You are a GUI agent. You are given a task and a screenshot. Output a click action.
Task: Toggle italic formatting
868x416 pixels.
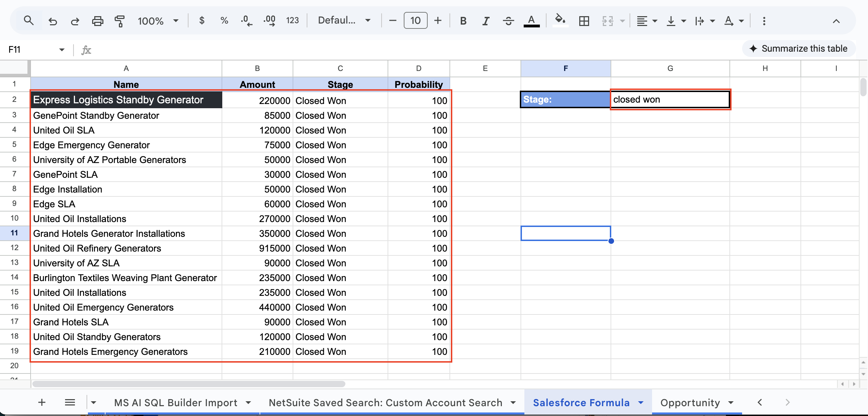click(485, 21)
